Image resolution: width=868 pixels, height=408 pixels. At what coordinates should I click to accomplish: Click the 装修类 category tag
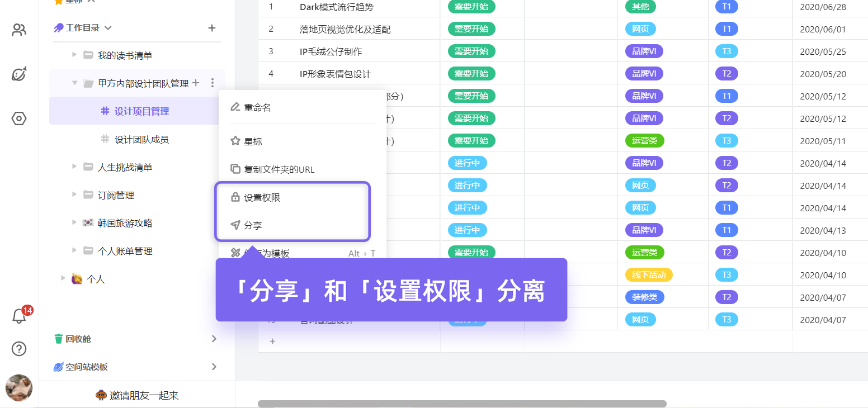pyautogui.click(x=644, y=297)
